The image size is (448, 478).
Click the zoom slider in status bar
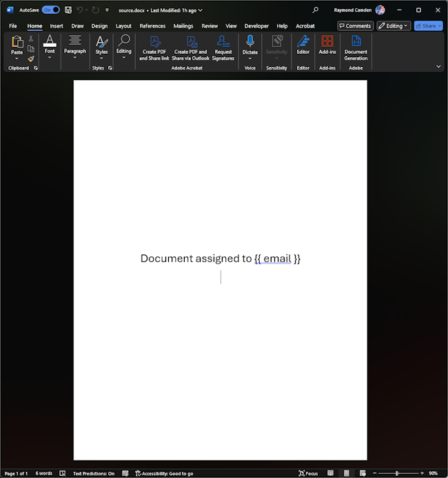coord(398,473)
